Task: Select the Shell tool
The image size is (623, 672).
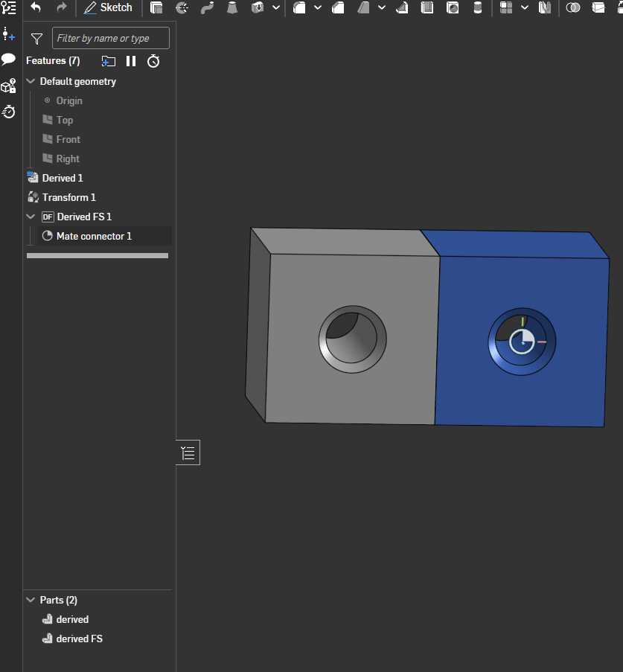Action: [427, 7]
